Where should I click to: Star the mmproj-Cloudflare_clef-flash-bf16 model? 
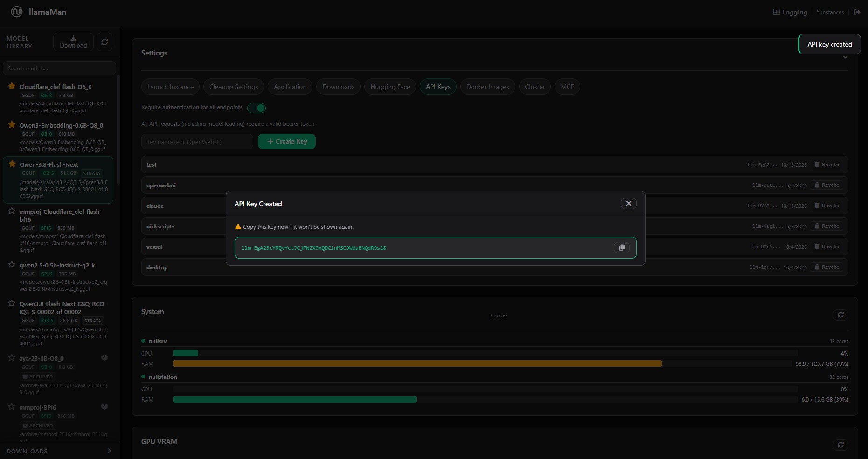pyautogui.click(x=12, y=211)
